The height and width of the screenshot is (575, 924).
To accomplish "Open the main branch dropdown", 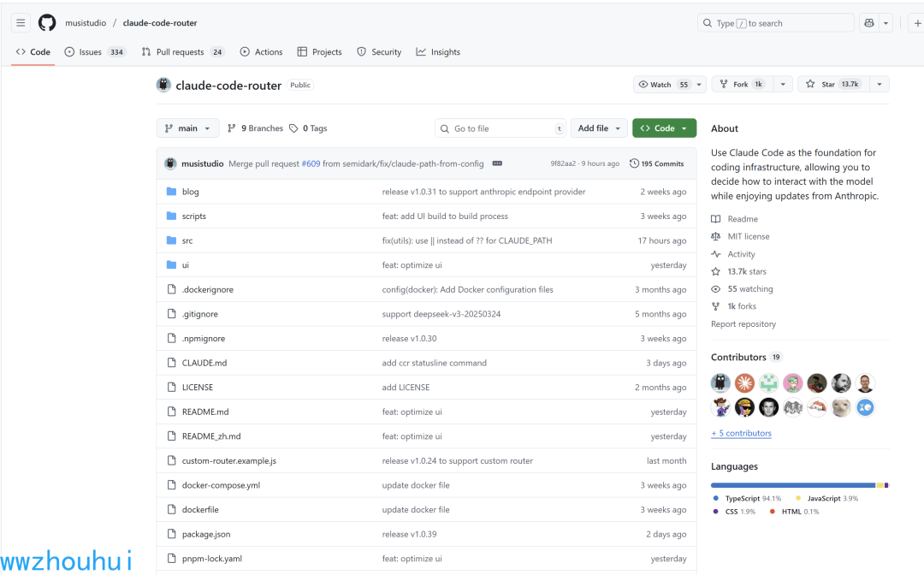I will pyautogui.click(x=187, y=128).
